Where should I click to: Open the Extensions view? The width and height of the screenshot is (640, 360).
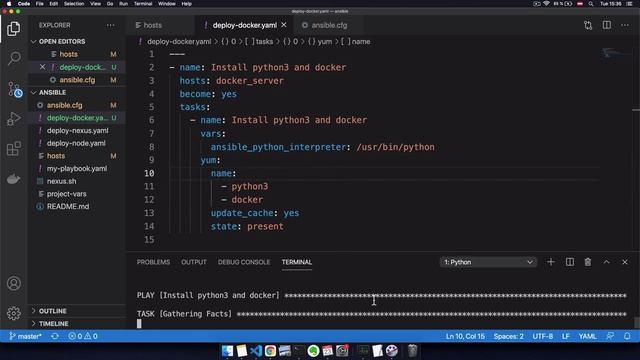pyautogui.click(x=13, y=149)
